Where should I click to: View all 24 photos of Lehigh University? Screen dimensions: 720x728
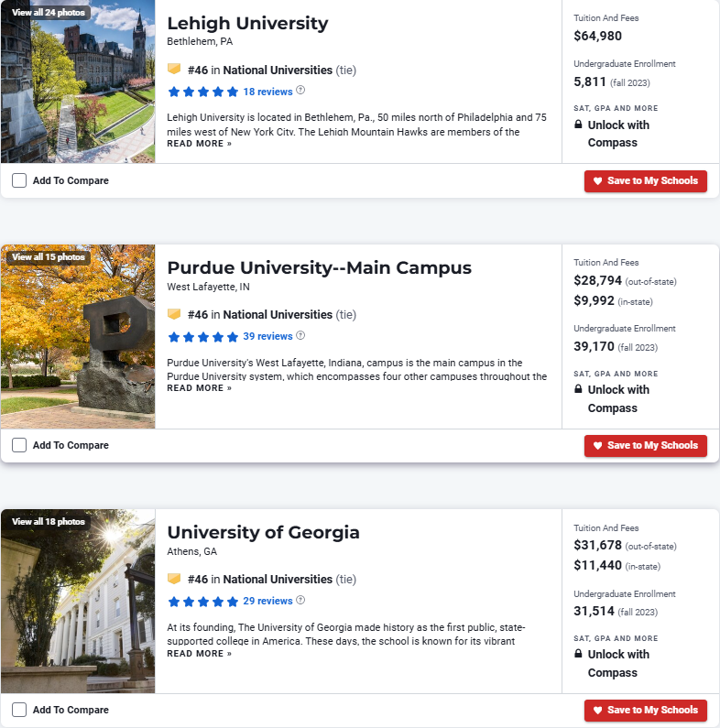coord(48,13)
